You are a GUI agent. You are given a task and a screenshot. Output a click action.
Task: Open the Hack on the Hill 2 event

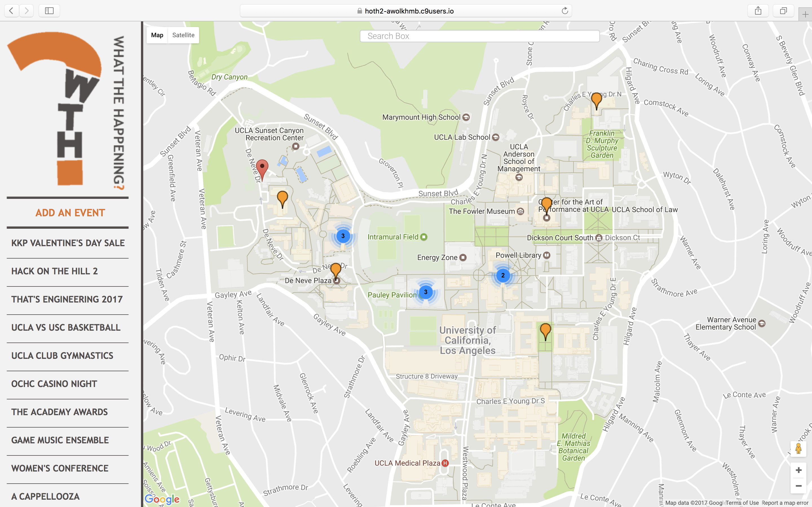point(54,271)
